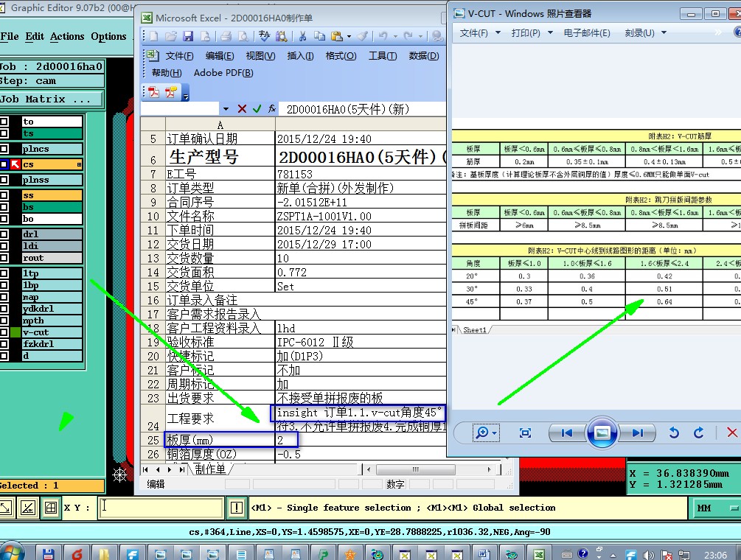Click the compass snowflake icon in Graphic Editor

coord(119,475)
